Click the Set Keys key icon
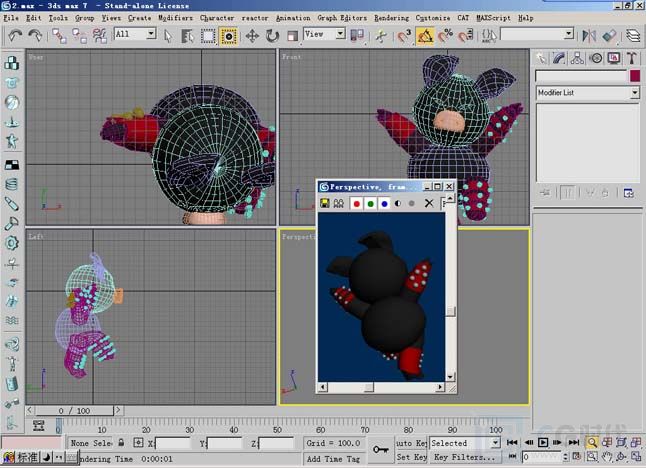The image size is (646, 468). pyautogui.click(x=380, y=449)
